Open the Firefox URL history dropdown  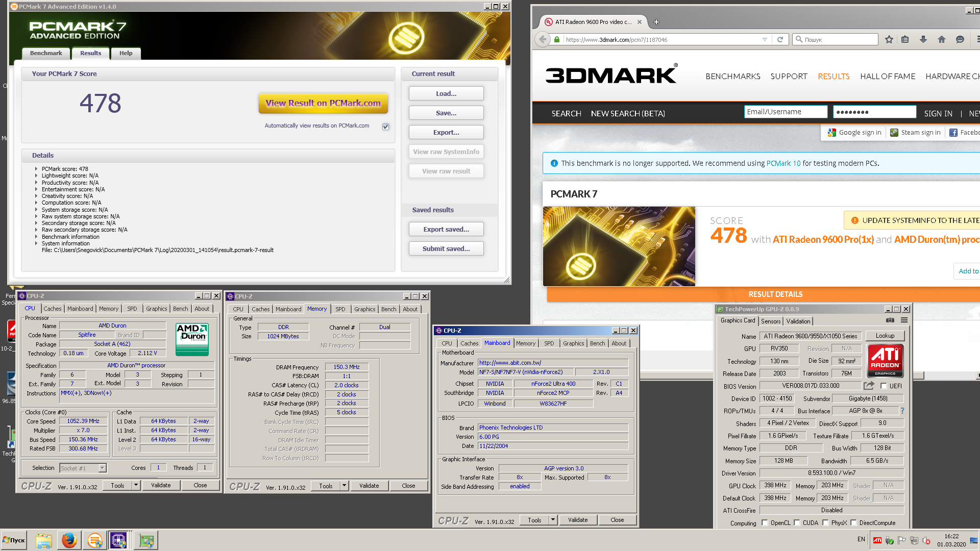(x=765, y=39)
